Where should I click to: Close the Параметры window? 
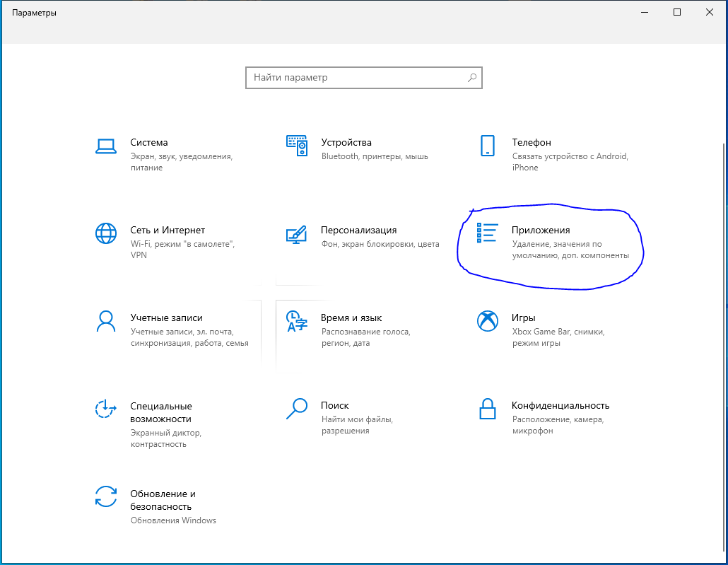tap(710, 13)
